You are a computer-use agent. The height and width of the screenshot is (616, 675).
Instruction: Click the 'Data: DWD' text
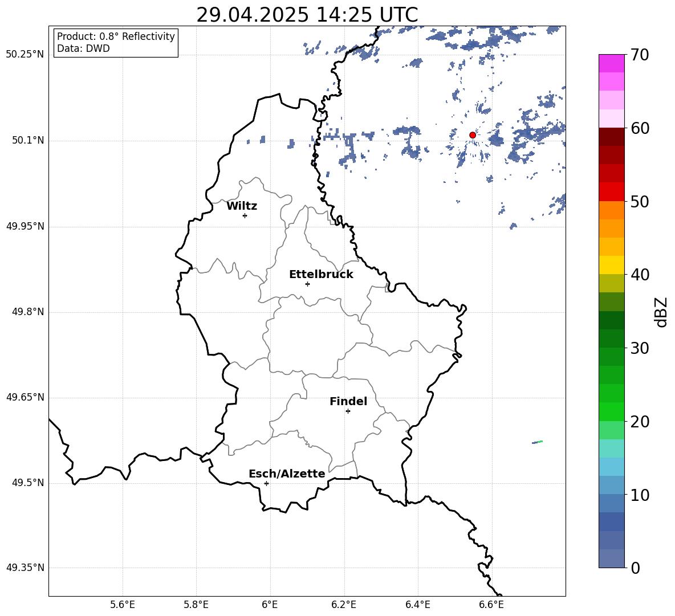(83, 48)
